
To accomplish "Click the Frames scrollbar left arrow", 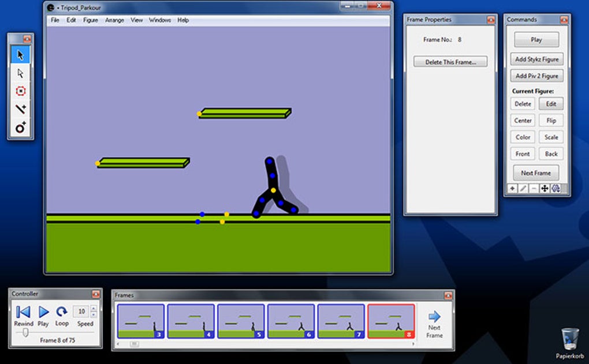I will (x=118, y=344).
